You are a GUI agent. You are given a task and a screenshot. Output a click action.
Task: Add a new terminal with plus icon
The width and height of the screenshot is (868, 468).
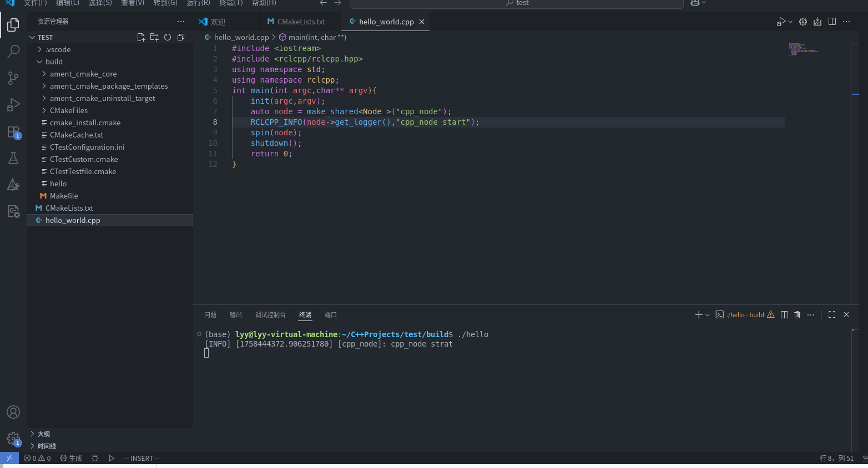[699, 314]
